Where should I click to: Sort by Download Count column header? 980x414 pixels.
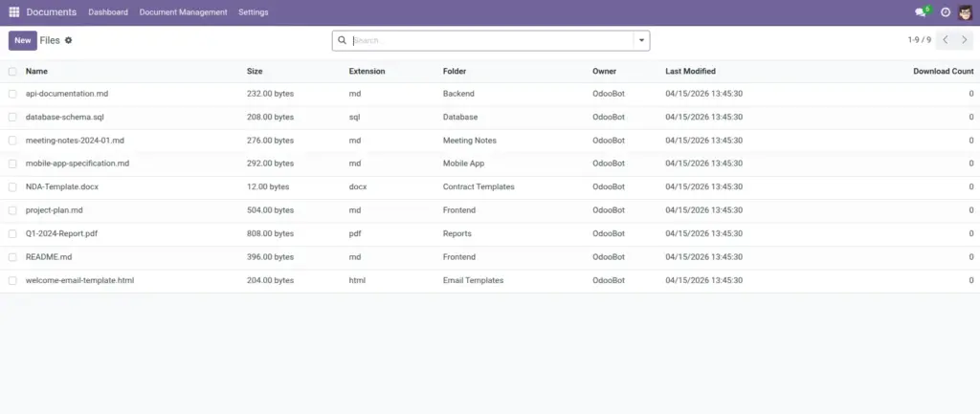click(x=943, y=71)
